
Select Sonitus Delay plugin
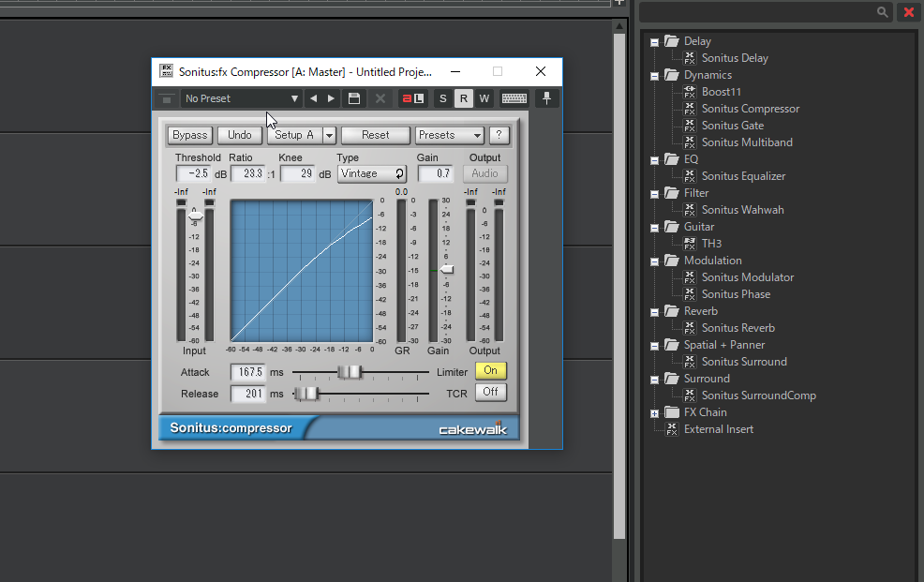pos(735,58)
